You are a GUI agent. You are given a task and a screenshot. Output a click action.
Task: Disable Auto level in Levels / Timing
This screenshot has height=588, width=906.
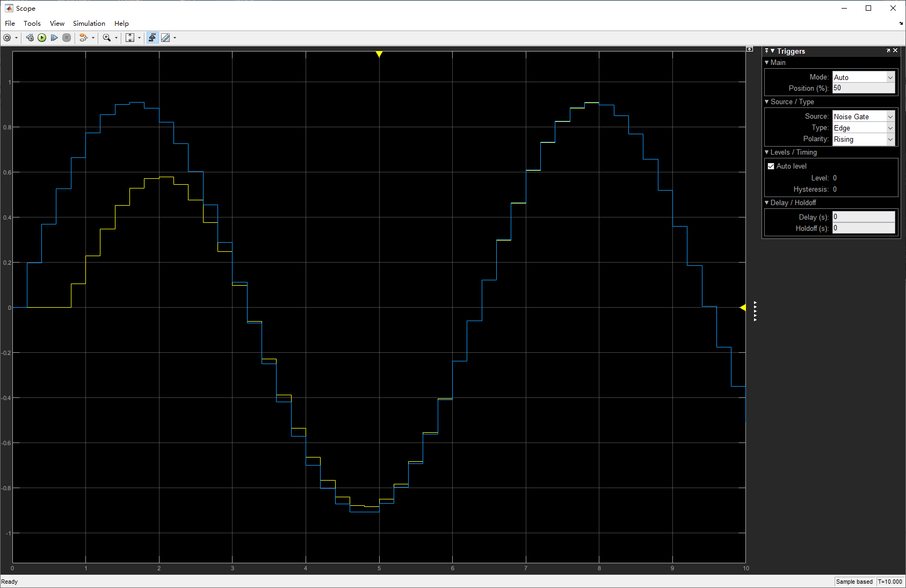point(771,166)
